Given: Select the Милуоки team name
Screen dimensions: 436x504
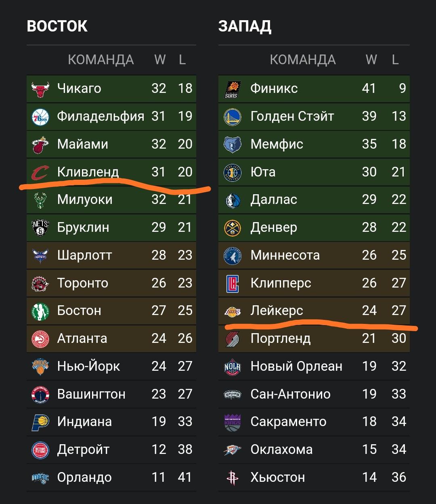Looking at the screenshot, I should coord(85,199).
